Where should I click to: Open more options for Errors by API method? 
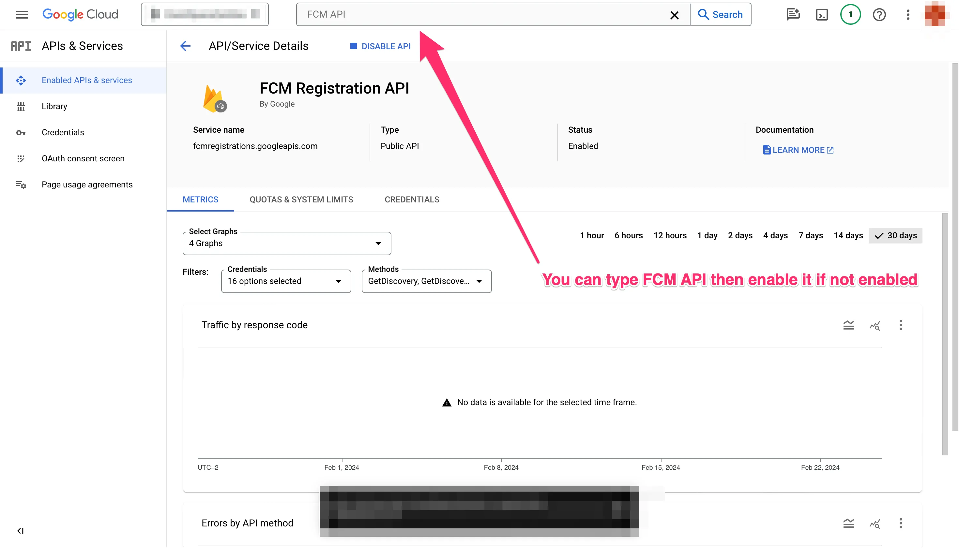pos(901,523)
